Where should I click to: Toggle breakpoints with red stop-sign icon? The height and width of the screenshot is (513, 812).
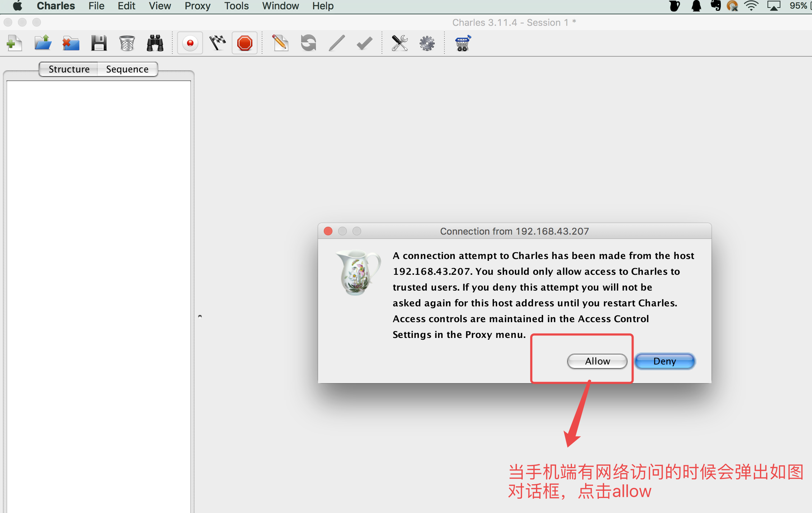[245, 43]
